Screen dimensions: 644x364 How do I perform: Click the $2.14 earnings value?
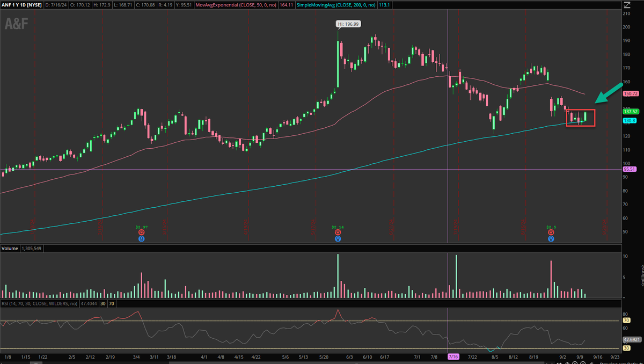(338, 228)
